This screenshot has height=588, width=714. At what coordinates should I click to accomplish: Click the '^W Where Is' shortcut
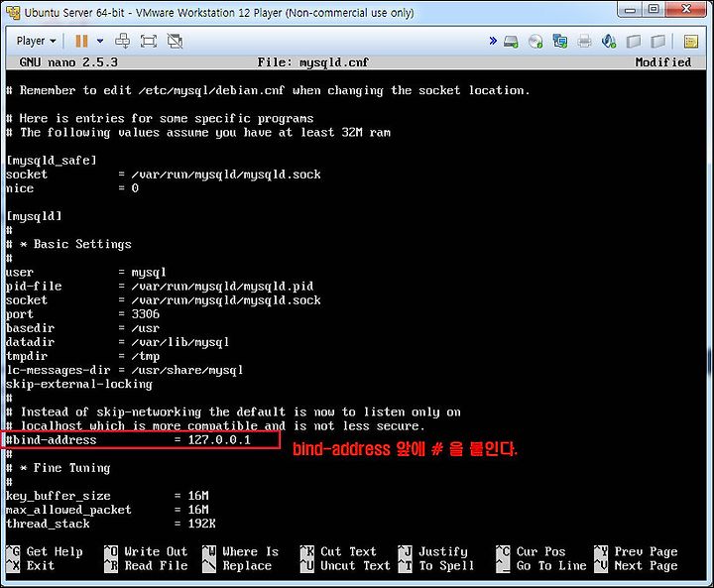click(240, 551)
